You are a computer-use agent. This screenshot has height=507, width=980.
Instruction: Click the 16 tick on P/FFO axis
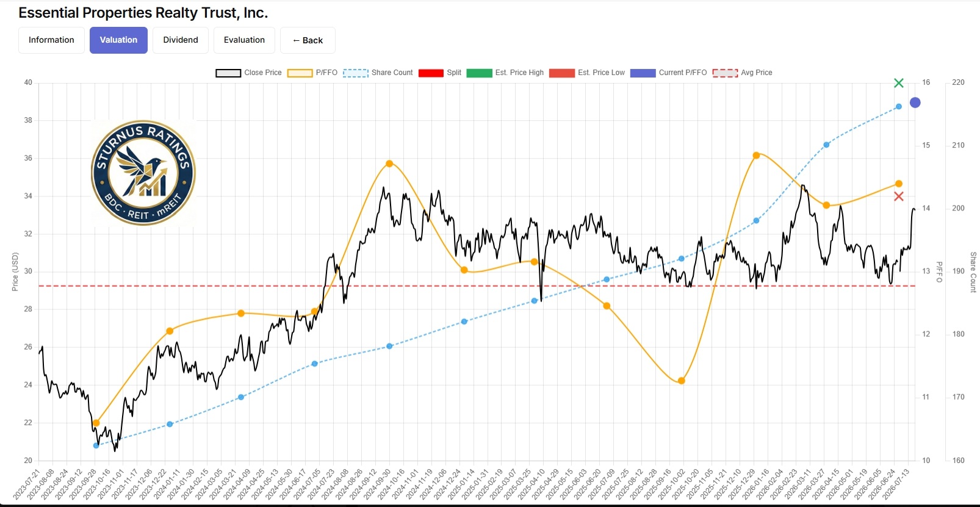(x=926, y=82)
